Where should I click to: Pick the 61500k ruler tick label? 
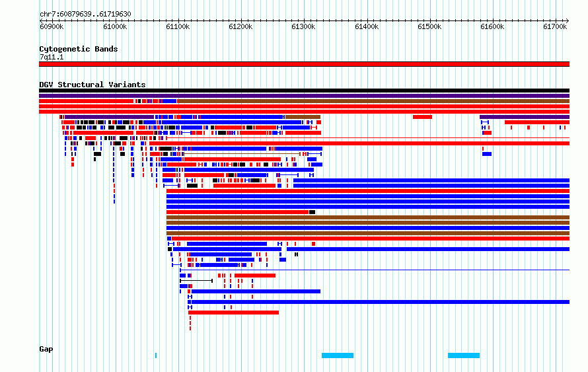pos(429,26)
